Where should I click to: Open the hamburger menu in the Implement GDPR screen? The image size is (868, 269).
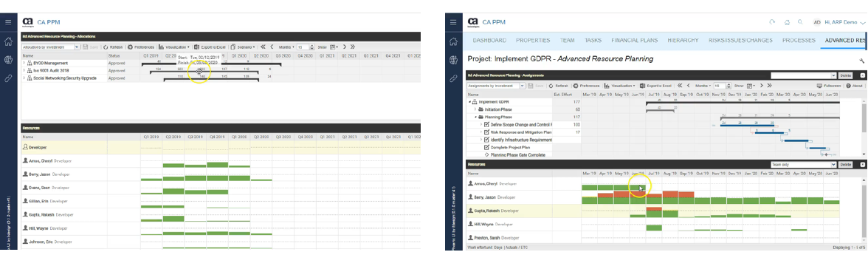point(453,22)
